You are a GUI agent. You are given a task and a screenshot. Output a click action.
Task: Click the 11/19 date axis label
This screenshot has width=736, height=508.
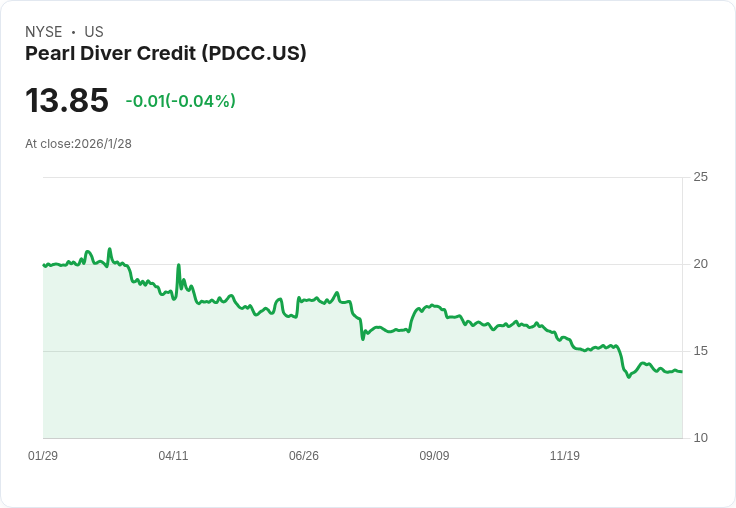tap(565, 456)
